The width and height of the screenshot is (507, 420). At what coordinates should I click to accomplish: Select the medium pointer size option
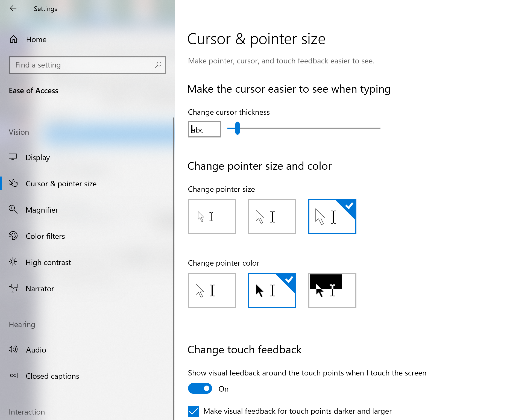coord(272,217)
